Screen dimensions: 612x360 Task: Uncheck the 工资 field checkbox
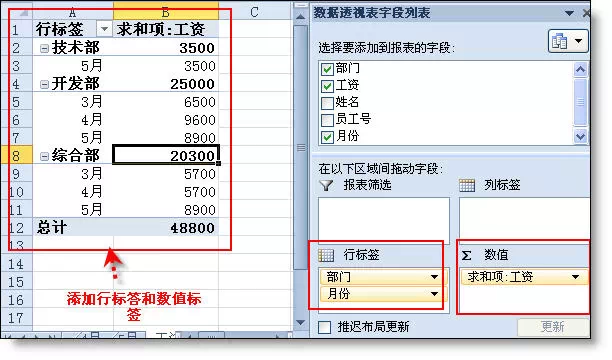327,86
